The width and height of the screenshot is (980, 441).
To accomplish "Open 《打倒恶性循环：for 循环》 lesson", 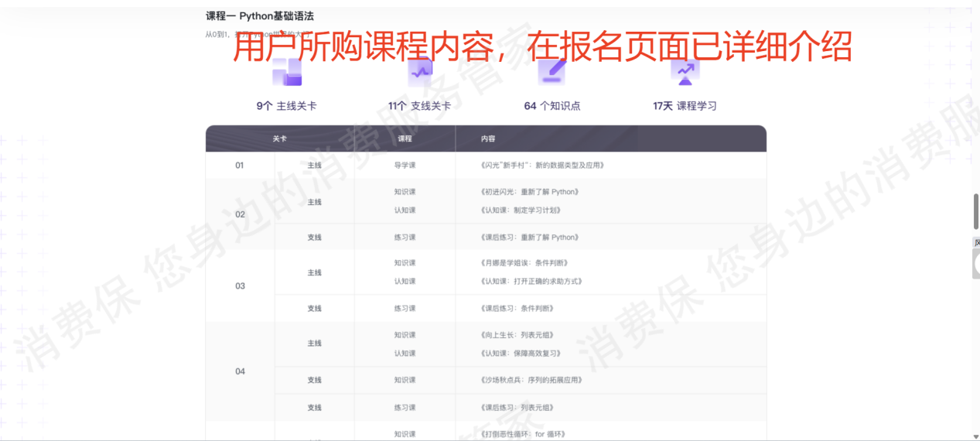I will (523, 434).
